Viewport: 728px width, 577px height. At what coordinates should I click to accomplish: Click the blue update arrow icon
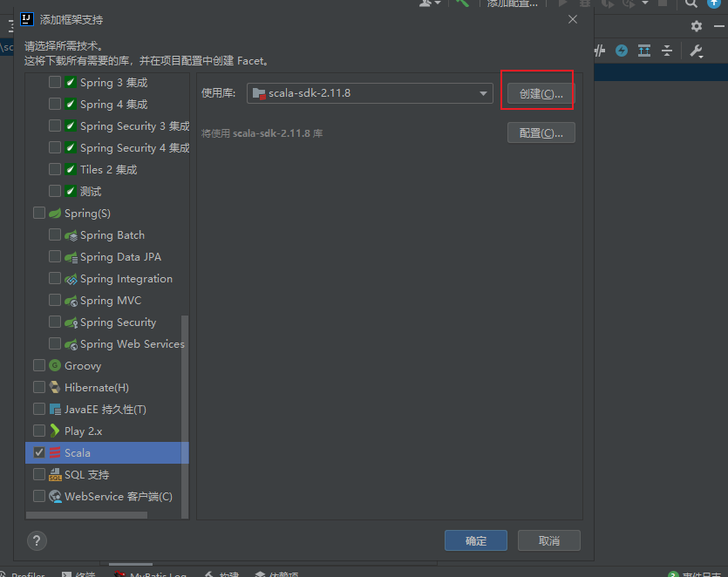coord(714,3)
